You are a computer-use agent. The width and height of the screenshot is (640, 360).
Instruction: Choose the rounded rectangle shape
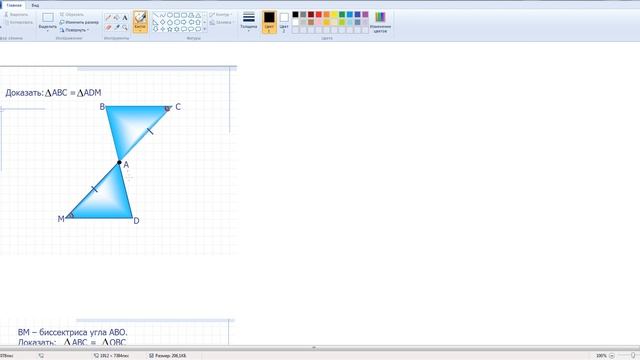184,15
